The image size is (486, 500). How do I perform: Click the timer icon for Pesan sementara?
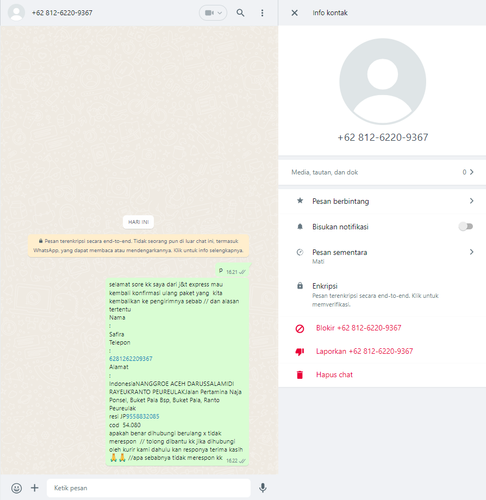(300, 252)
